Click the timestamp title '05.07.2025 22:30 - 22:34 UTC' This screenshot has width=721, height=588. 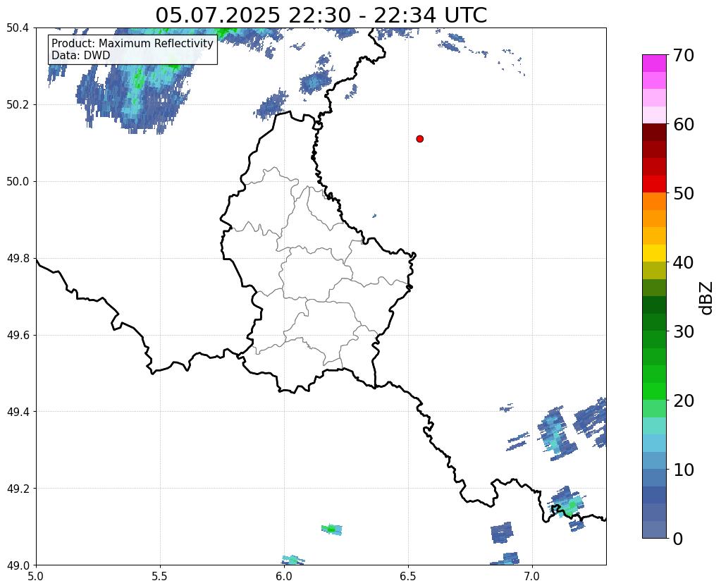click(x=321, y=16)
